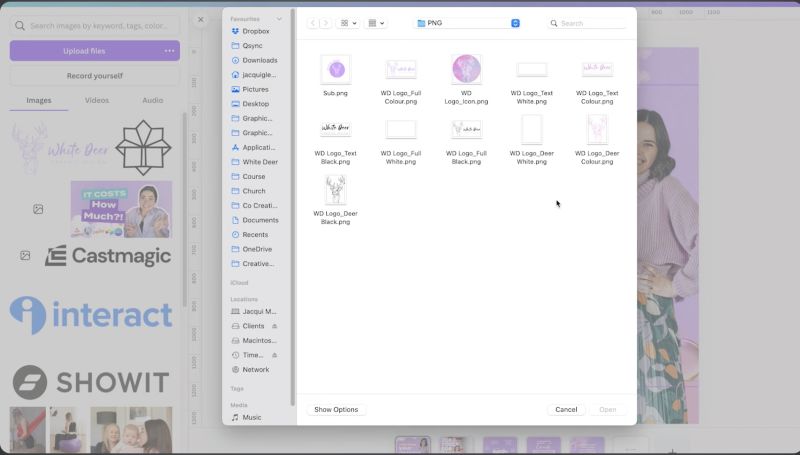Open PNG folder path popup
This screenshot has width=800, height=455.
coord(468,23)
